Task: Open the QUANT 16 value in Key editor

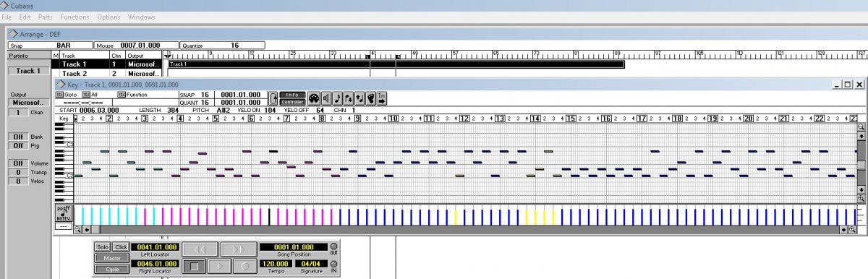Action: tap(205, 102)
